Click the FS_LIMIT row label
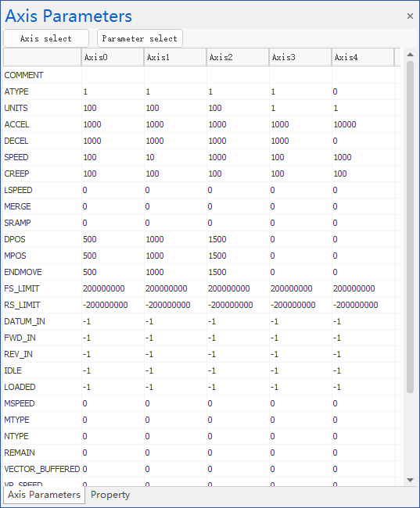The image size is (420, 508). tap(22, 288)
